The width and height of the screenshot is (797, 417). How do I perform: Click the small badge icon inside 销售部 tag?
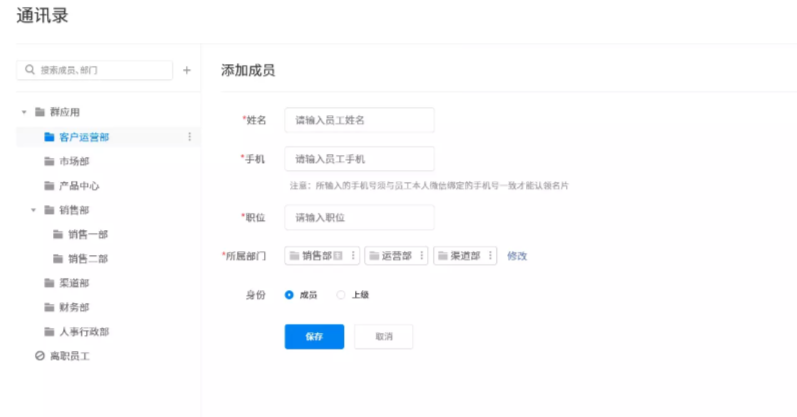pos(338,256)
